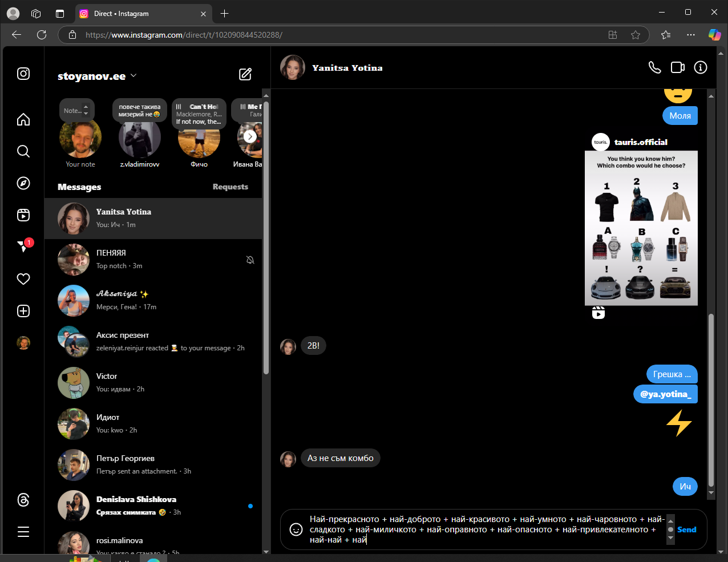Open conversation information icon
Image resolution: width=728 pixels, height=562 pixels.
click(701, 67)
